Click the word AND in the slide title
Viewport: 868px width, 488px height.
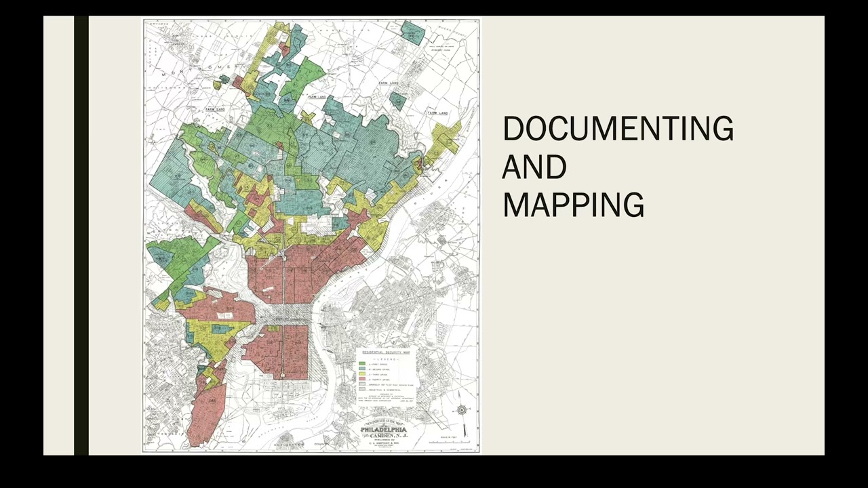point(534,167)
